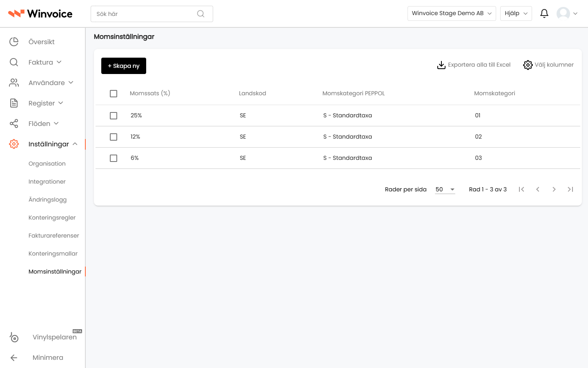The image size is (588, 368).
Task: Click the Flöden share icon
Action: pos(14,123)
